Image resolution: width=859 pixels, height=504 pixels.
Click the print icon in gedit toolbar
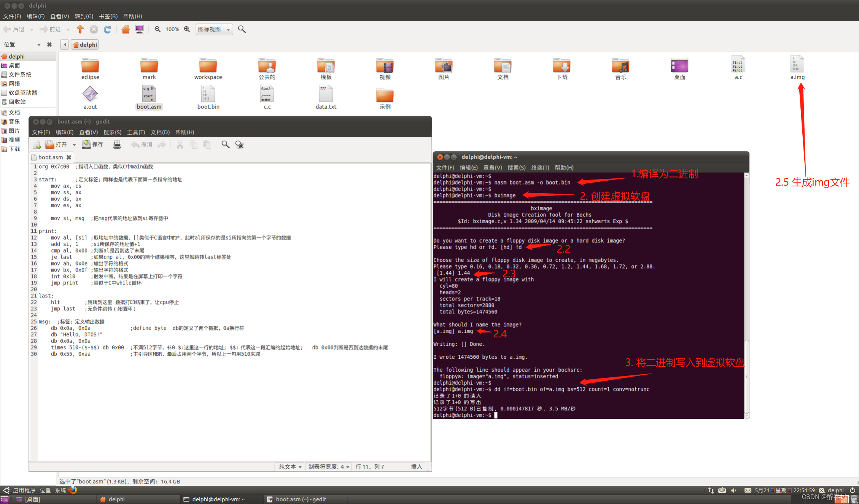(x=117, y=145)
